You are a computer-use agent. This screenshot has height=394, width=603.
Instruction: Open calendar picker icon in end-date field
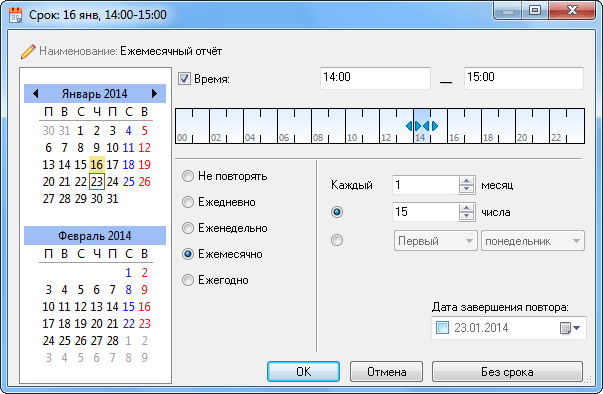[x=565, y=328]
